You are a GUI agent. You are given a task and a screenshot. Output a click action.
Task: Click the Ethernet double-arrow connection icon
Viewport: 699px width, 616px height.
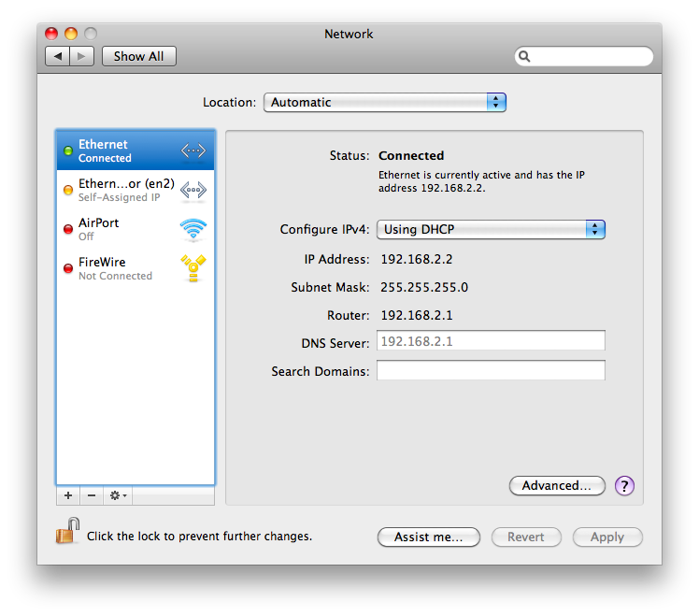193,150
